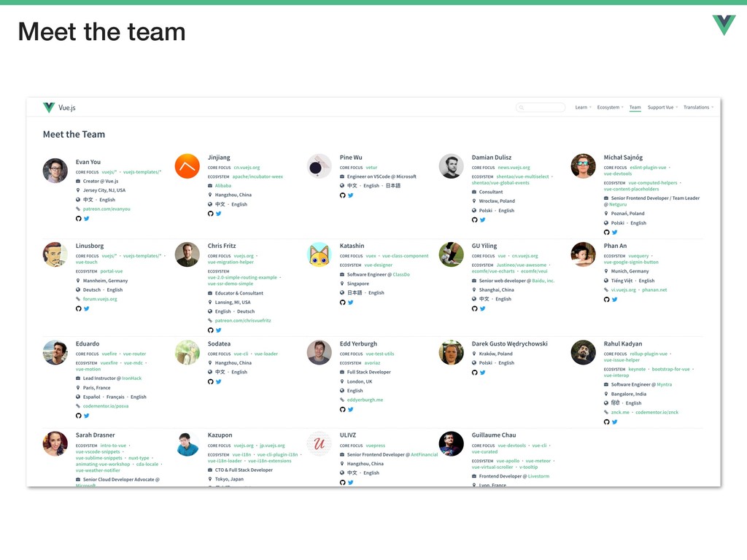Image resolution: width=747 pixels, height=560 pixels.
Task: Click the "Jersey City, NJ, USA" location text
Action: click(104, 190)
